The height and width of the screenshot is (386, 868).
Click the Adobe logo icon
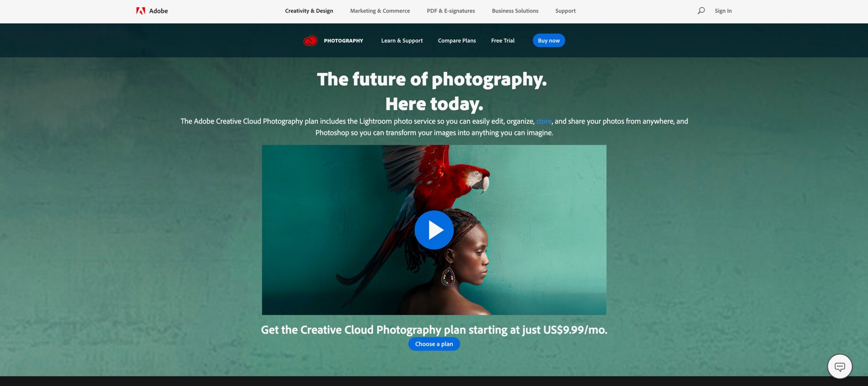[x=141, y=11]
